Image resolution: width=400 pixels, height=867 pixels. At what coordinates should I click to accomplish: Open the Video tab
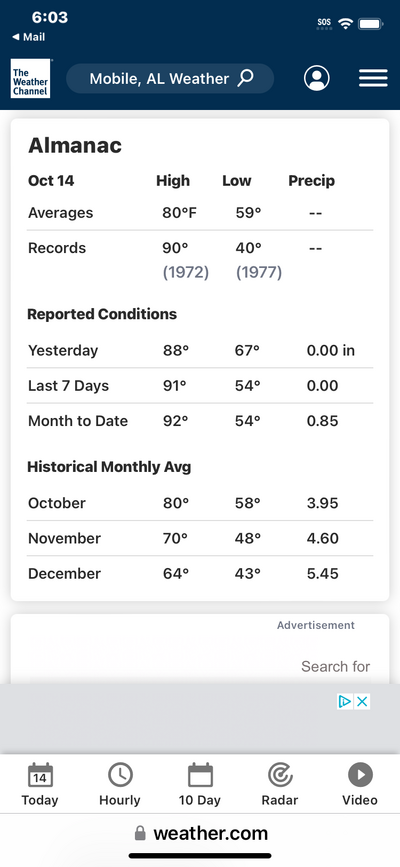[x=360, y=785]
